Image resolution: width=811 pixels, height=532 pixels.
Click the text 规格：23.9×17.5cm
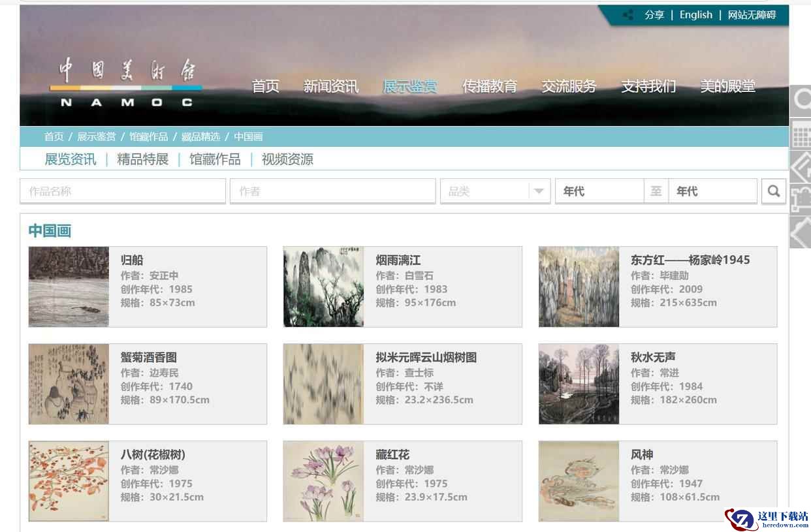click(422, 497)
